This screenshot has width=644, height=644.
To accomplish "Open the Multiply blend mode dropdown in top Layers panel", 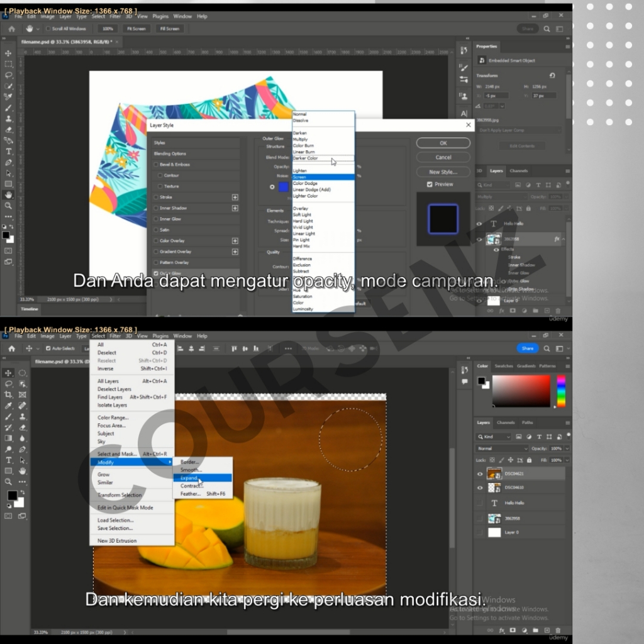I will [501, 197].
